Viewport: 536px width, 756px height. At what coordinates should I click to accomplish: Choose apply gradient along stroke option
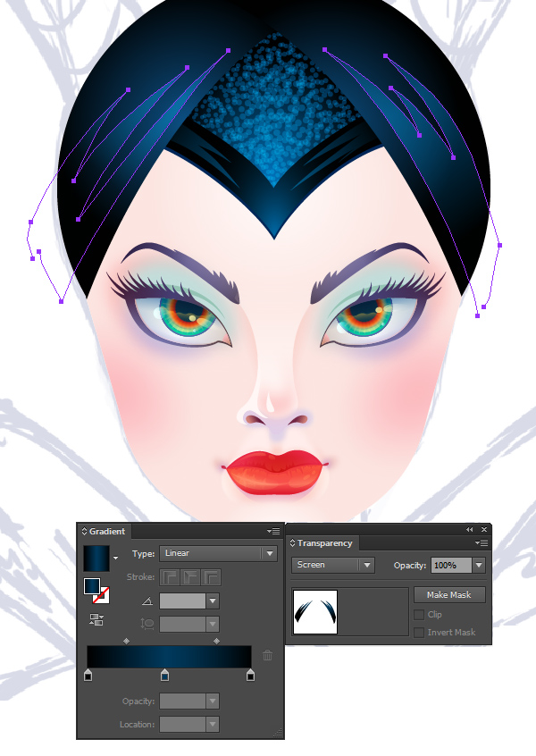[191, 576]
